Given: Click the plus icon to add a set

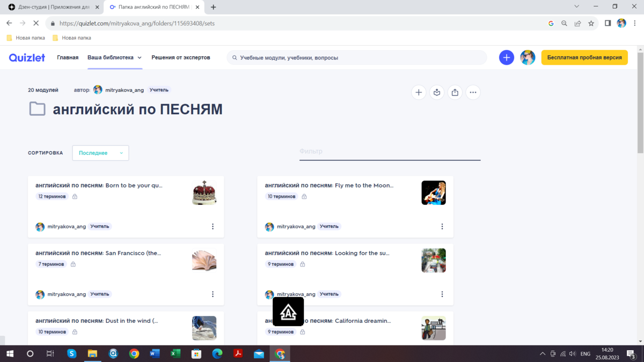Looking at the screenshot, I should pos(419,92).
